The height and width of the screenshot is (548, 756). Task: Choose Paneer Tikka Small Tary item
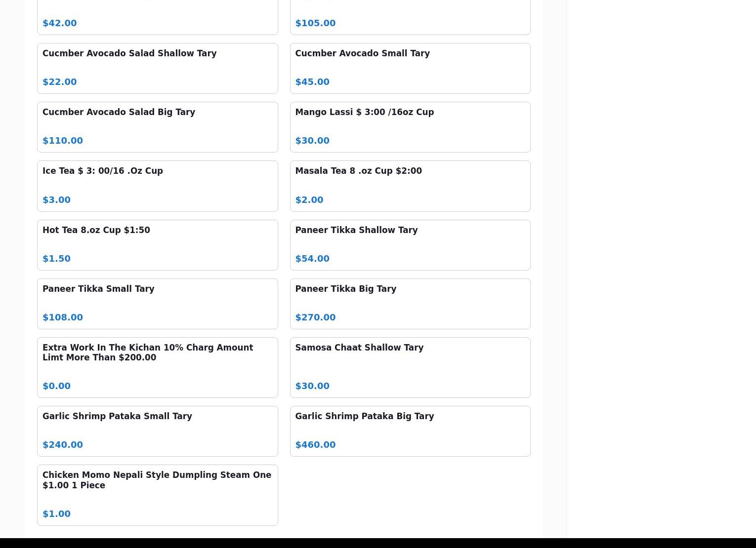point(157,304)
